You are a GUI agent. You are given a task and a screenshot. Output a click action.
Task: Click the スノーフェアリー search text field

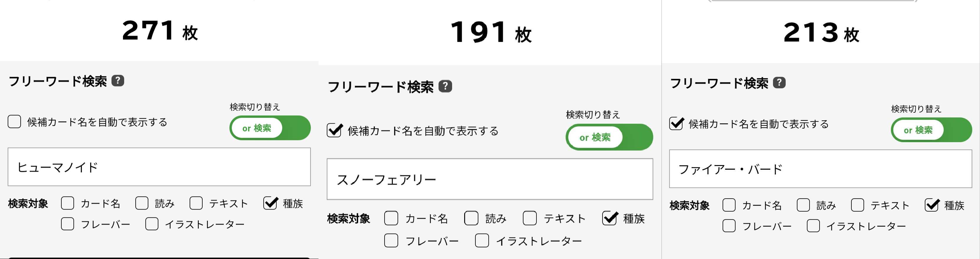490,179
